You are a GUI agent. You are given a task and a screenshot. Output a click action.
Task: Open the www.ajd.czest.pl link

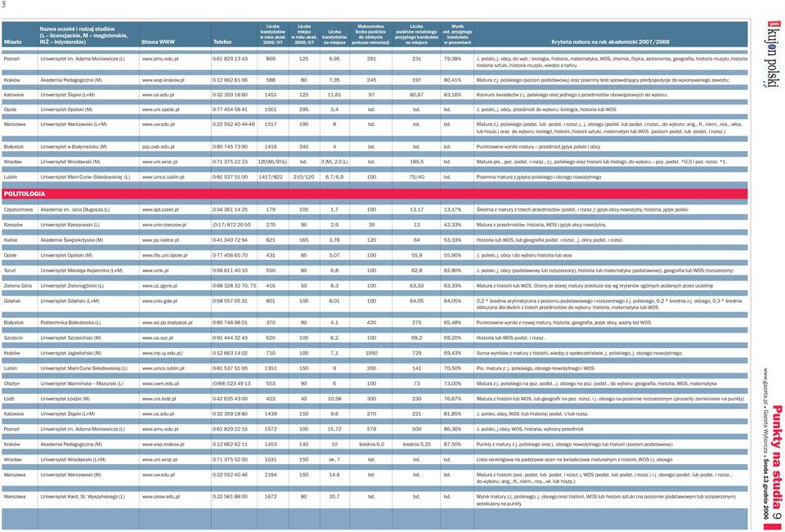160,210
